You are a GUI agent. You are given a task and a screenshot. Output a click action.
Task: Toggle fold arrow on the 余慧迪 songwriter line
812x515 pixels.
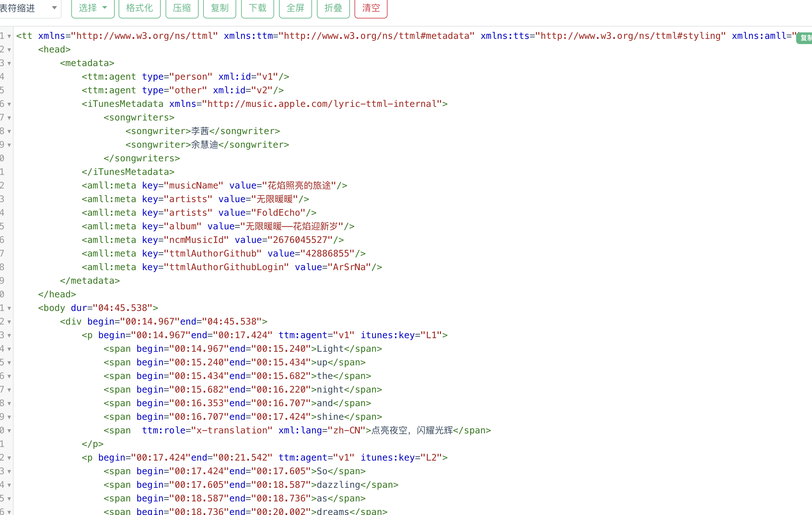point(9,145)
